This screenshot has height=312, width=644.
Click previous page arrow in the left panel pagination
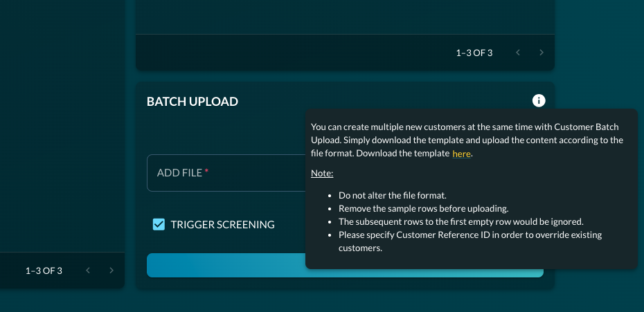pos(88,270)
